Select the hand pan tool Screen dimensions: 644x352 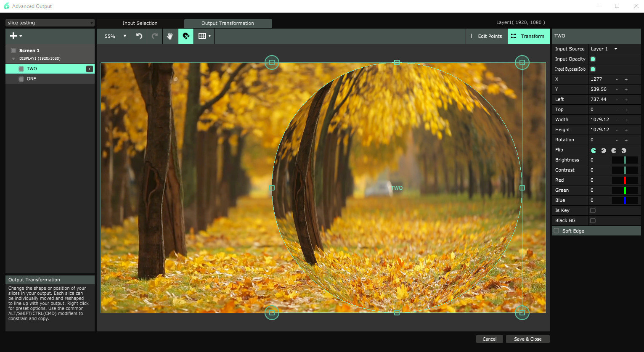[170, 36]
